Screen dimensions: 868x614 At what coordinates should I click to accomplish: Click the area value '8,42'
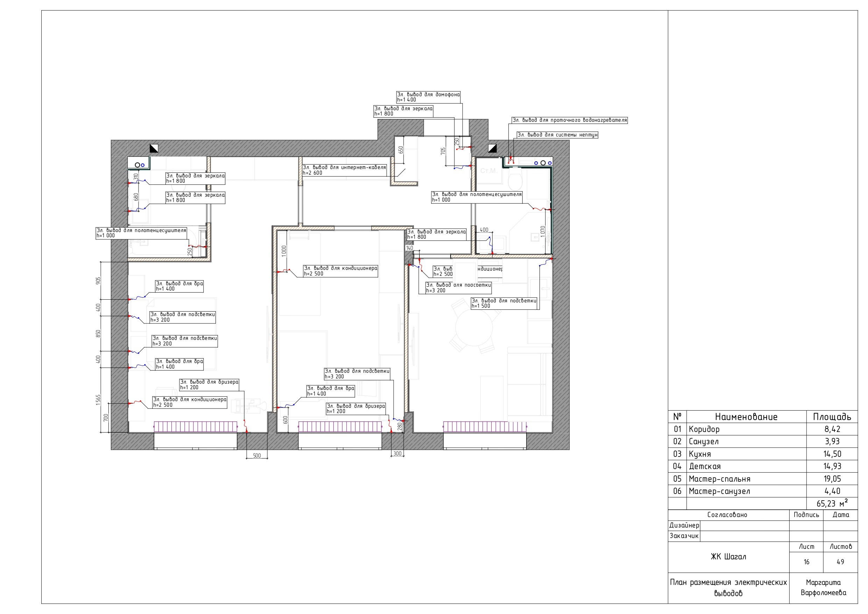pyautogui.click(x=832, y=429)
